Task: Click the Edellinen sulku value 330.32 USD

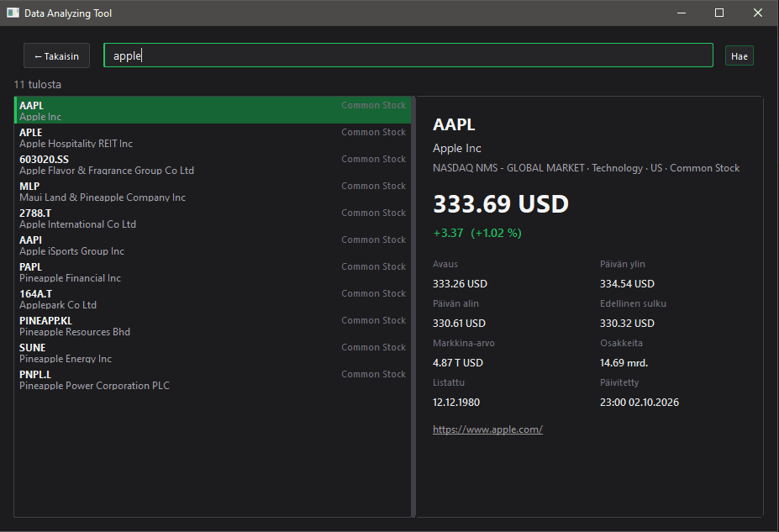Action: click(x=627, y=324)
